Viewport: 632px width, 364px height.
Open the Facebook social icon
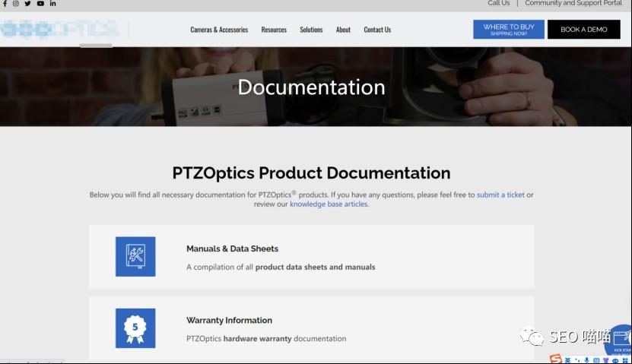click(5, 3)
